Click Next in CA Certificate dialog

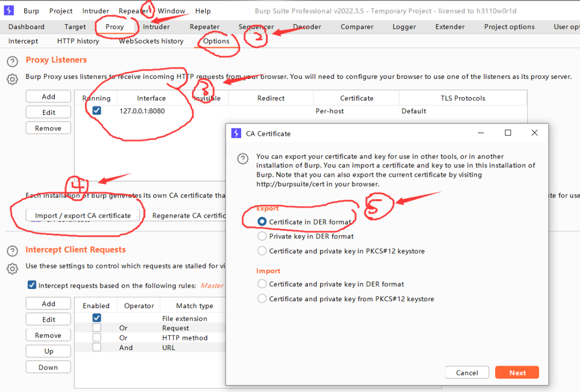coord(517,373)
